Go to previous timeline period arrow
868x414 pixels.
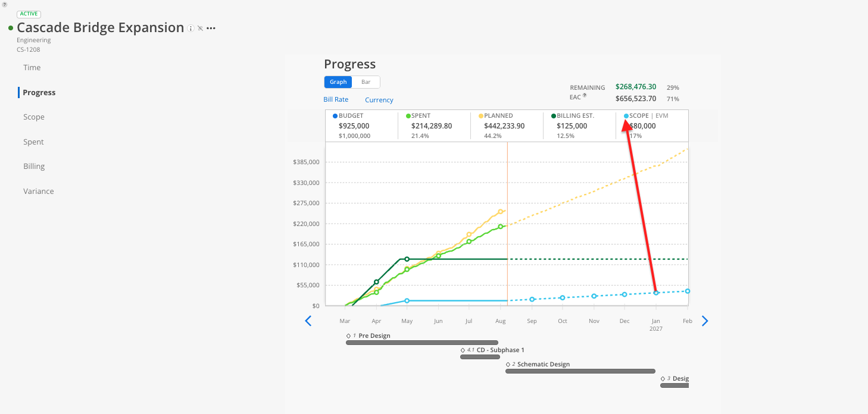coord(308,321)
